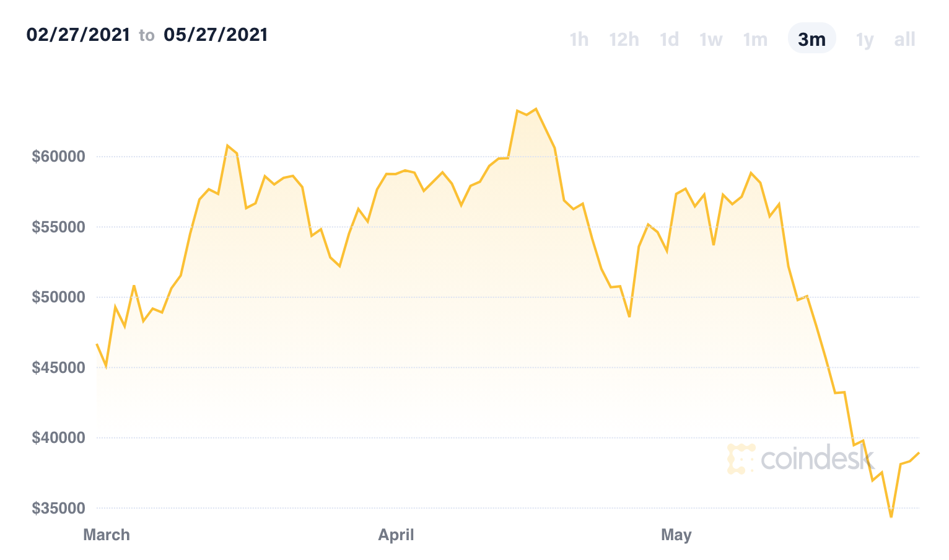Show the all-time price range

pos(904,40)
